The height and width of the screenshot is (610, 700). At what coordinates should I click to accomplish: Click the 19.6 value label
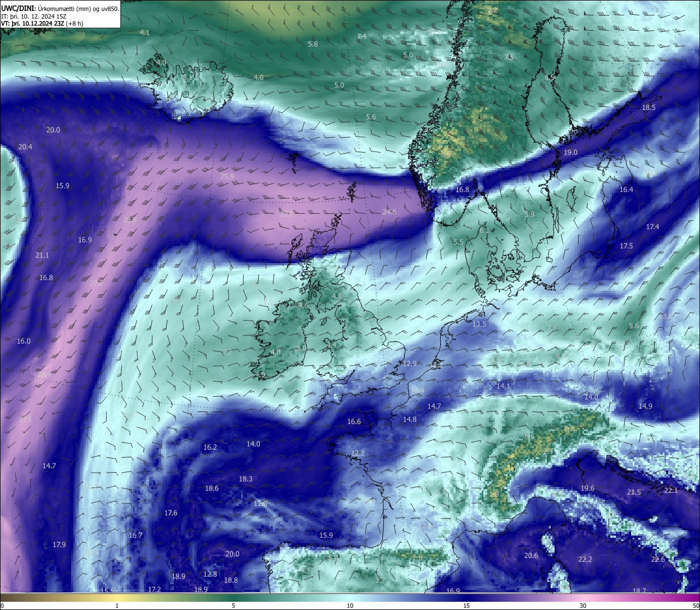point(587,488)
